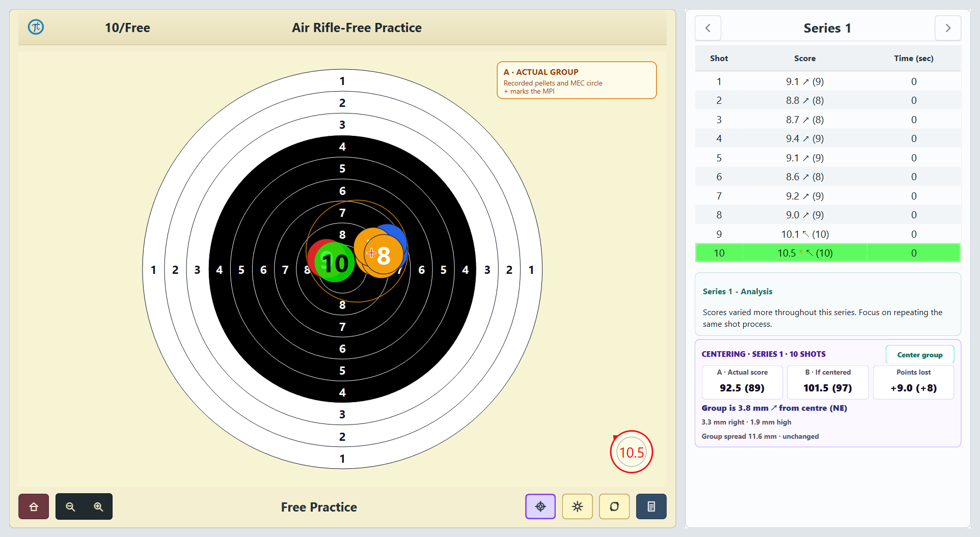The image size is (980, 537).
Task: Click Group spread 11.6 mm text
Action: click(x=739, y=436)
